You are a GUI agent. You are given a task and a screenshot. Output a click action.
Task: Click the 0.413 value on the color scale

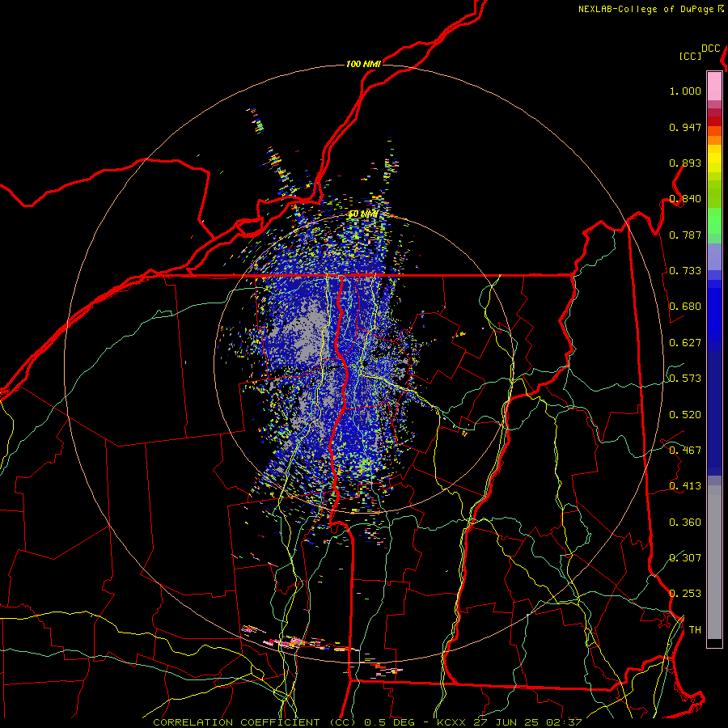click(x=685, y=486)
